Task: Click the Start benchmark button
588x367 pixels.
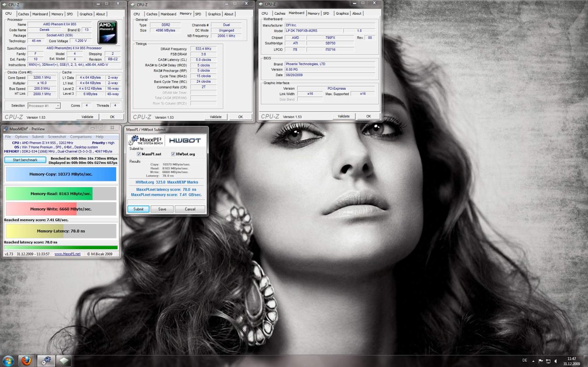Action: tap(25, 160)
